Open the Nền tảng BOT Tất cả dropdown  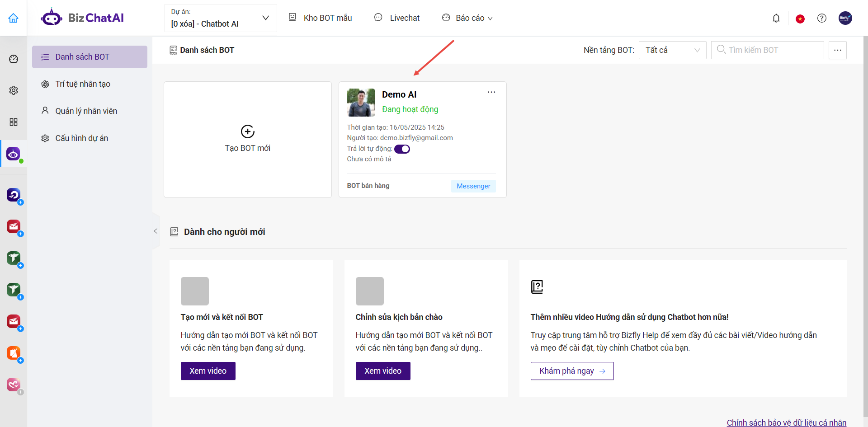[x=673, y=50]
